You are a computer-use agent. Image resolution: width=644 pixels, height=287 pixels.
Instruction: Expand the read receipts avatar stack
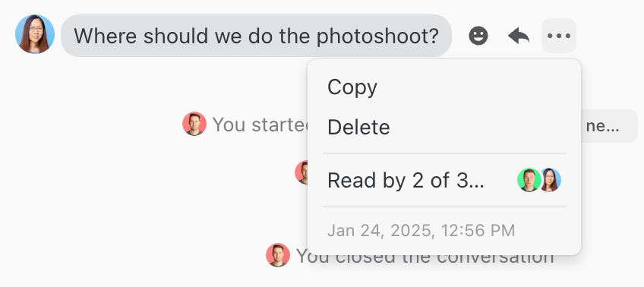click(539, 180)
